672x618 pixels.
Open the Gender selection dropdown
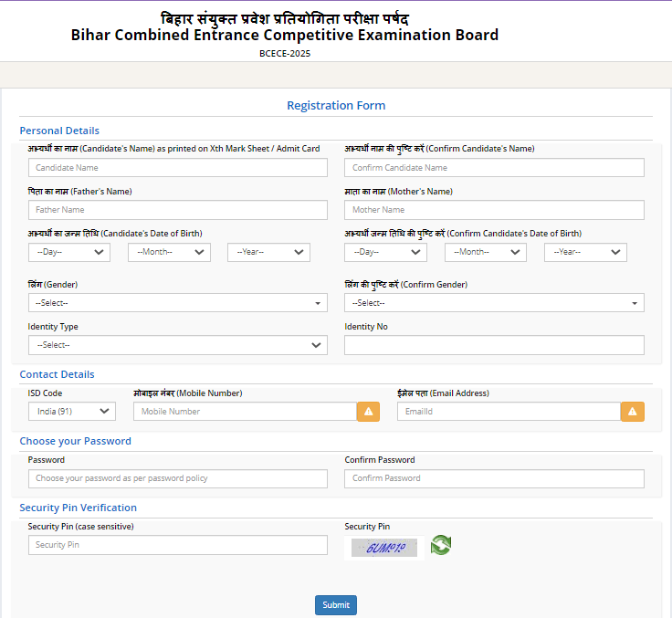tap(177, 303)
